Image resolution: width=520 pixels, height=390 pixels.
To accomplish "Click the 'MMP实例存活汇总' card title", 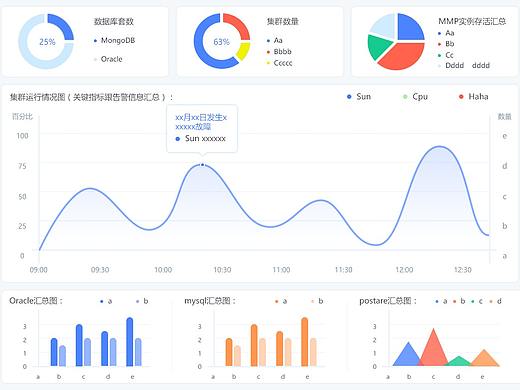I will click(472, 22).
